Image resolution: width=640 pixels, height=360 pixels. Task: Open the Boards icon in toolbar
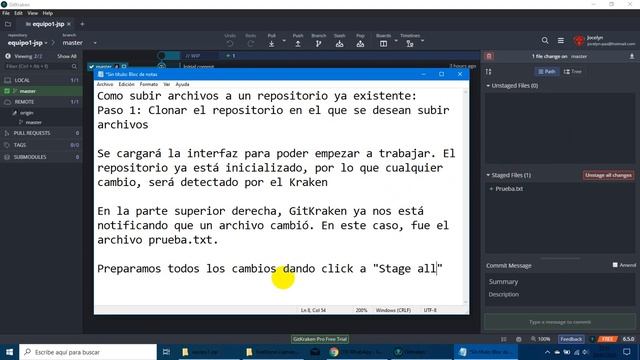[383, 44]
